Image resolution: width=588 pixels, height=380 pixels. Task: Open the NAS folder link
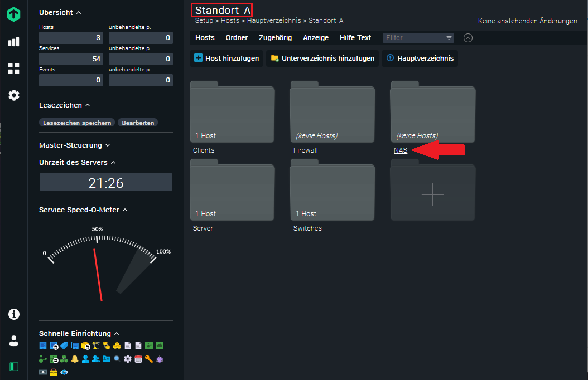pyautogui.click(x=401, y=150)
